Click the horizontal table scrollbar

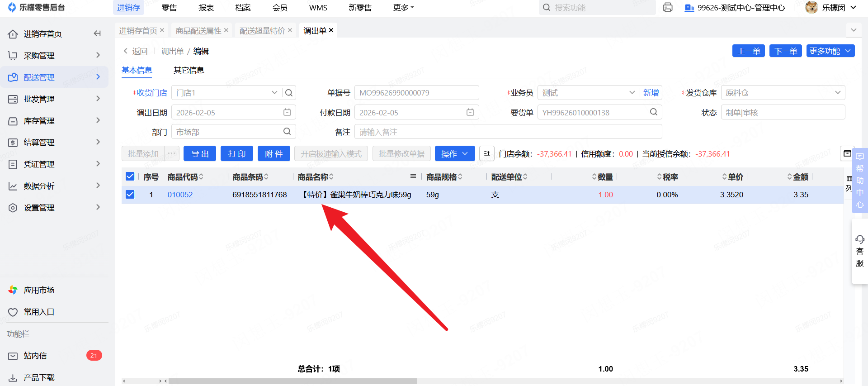point(292,381)
